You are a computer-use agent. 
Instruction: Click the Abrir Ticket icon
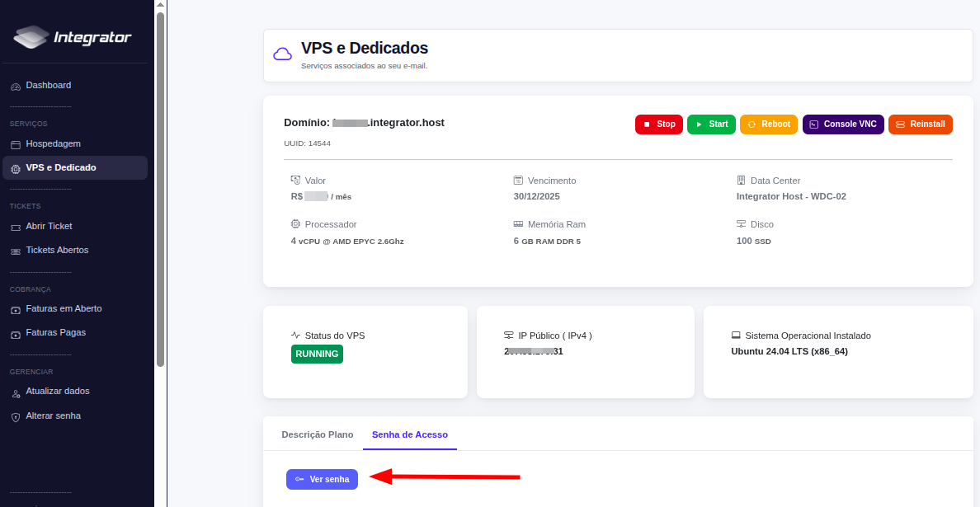coord(16,227)
